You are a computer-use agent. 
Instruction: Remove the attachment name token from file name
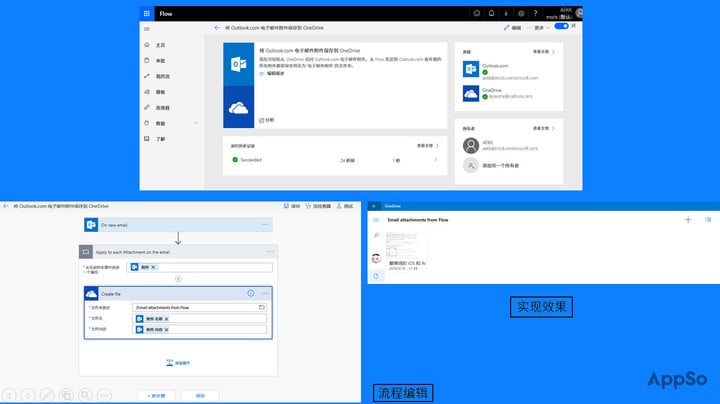click(167, 319)
